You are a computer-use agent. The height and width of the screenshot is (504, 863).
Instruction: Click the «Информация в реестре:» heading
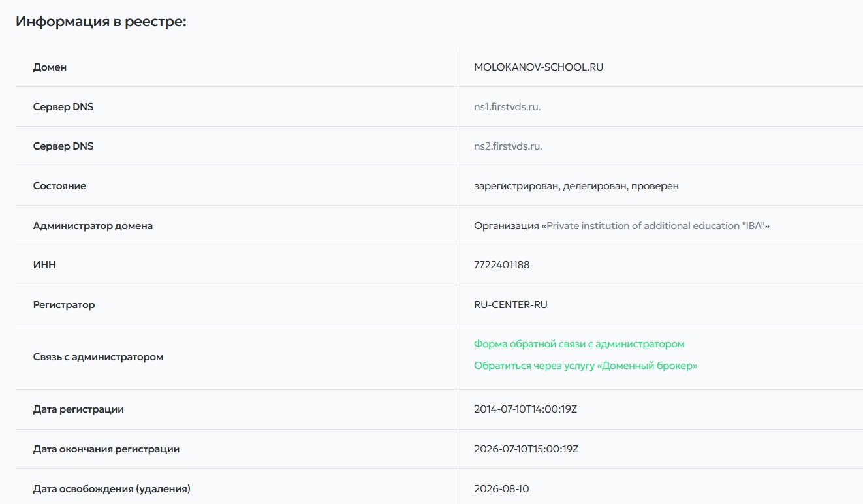pos(101,22)
